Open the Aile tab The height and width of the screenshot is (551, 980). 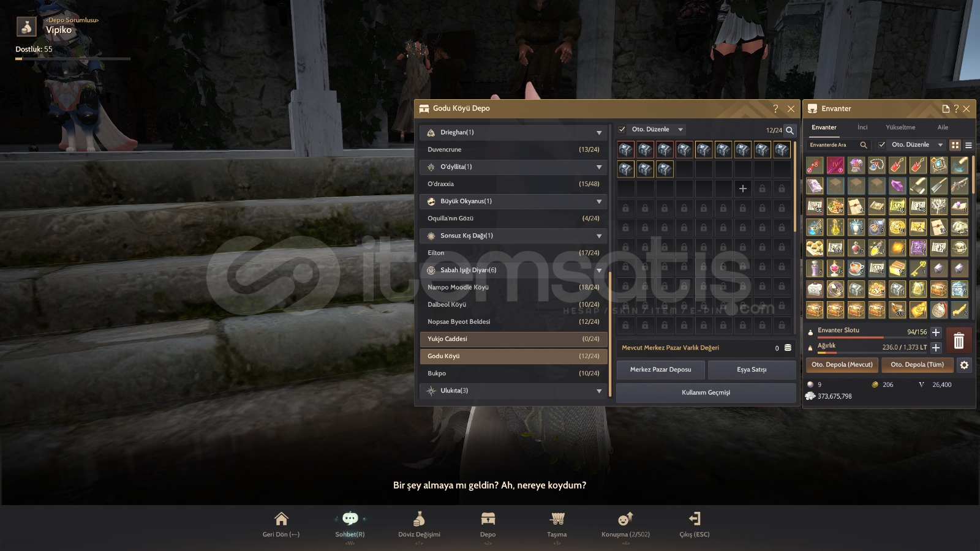tap(943, 127)
